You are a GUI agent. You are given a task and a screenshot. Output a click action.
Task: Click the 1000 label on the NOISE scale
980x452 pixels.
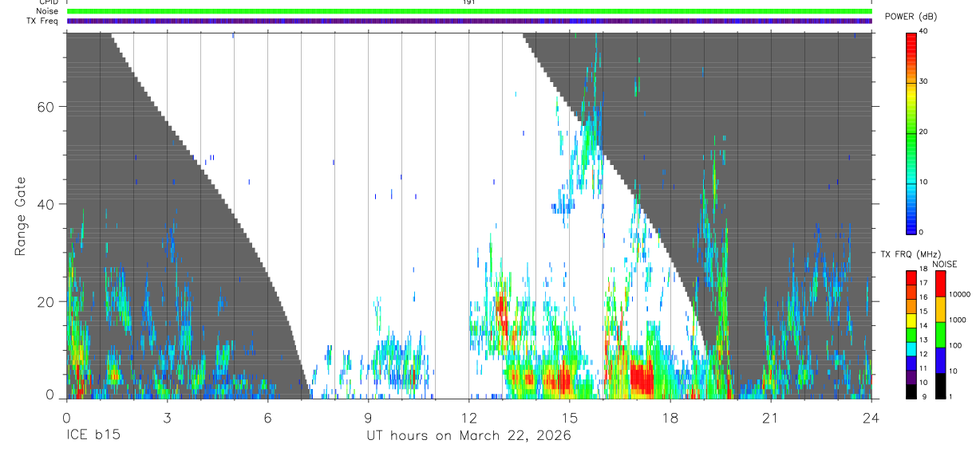coord(957,320)
